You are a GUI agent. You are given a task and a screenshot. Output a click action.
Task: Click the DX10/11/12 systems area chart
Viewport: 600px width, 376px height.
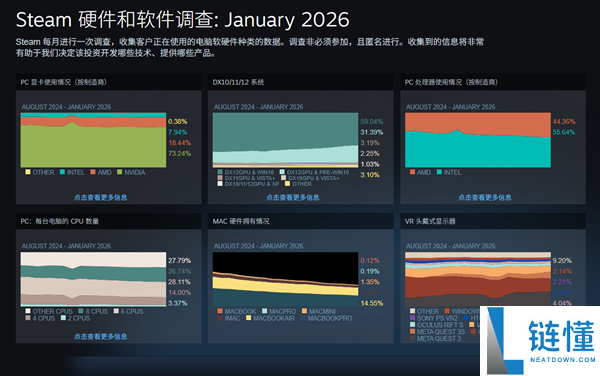285,140
